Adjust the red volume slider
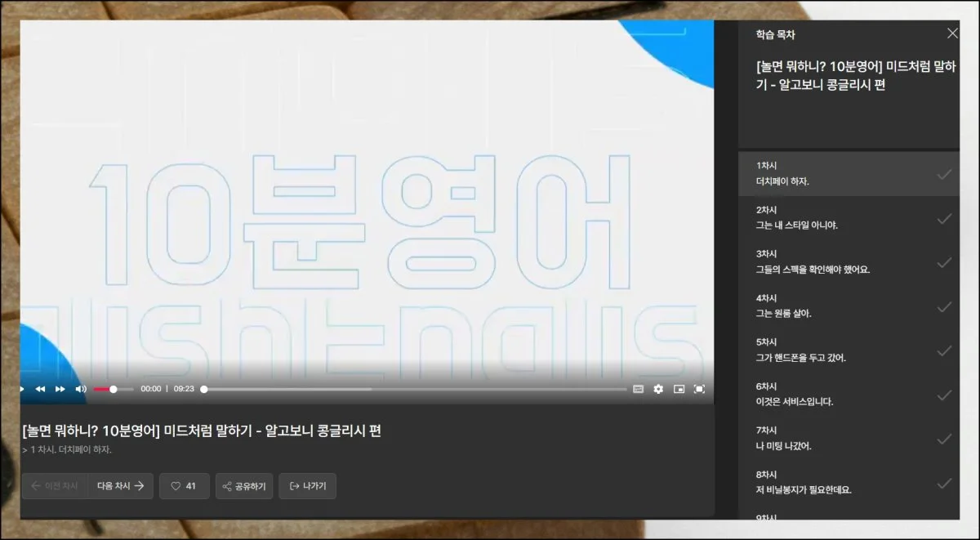The image size is (980, 540). (113, 390)
